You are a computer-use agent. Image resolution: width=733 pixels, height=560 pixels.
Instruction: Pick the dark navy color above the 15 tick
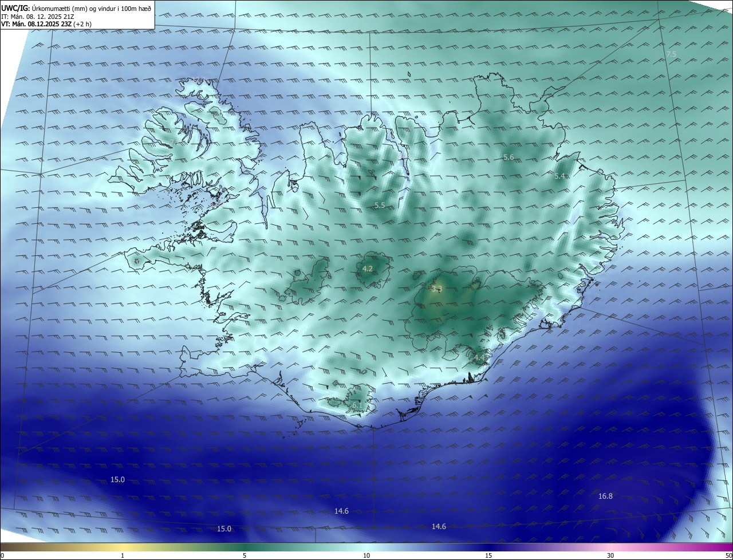pyautogui.click(x=488, y=547)
